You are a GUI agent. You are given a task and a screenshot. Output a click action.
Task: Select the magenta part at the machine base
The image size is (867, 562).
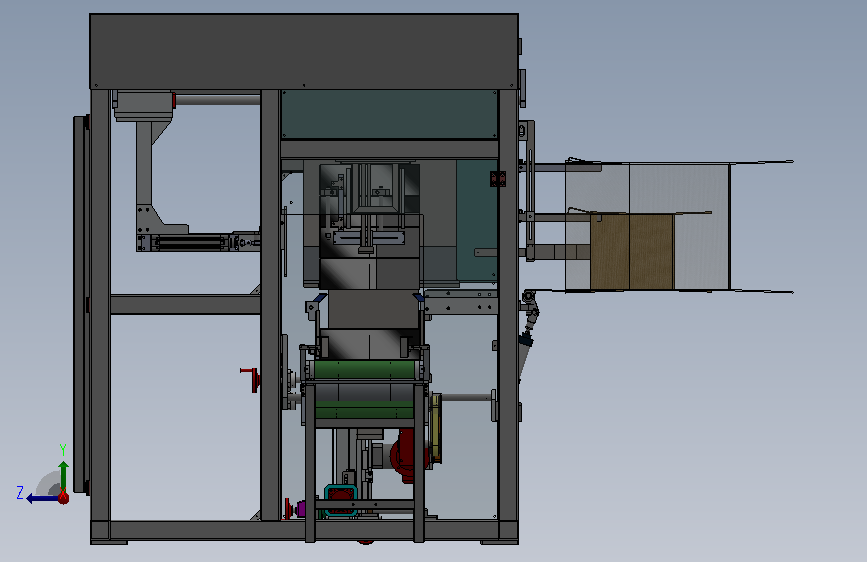coord(301,507)
